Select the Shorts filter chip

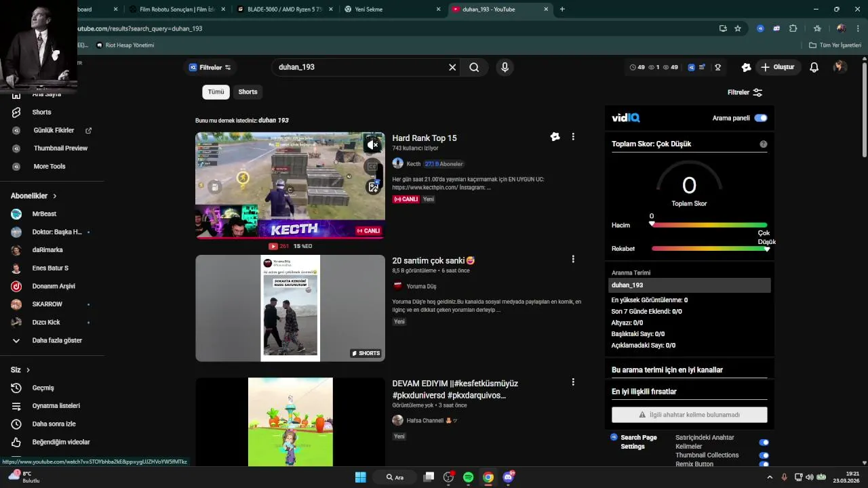[248, 91]
